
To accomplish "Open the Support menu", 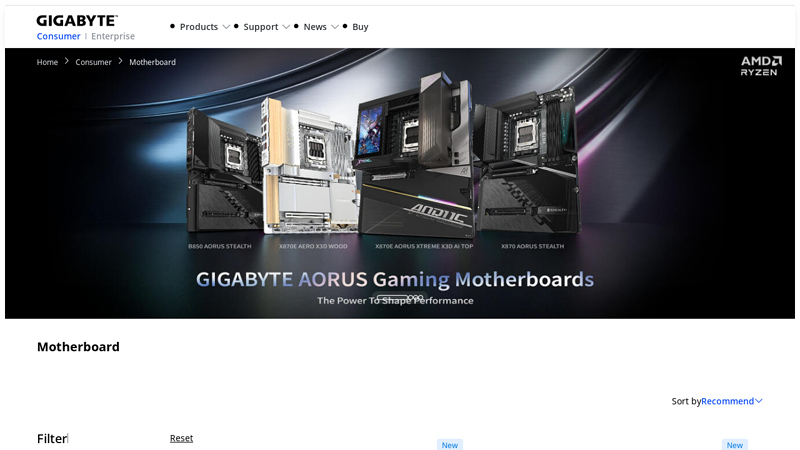I will click(x=261, y=27).
